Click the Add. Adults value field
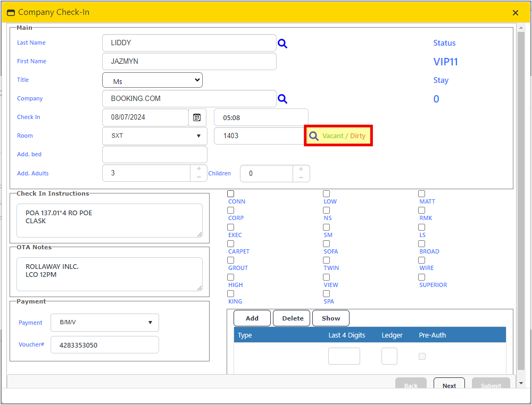532x405 pixels. pyautogui.click(x=147, y=173)
